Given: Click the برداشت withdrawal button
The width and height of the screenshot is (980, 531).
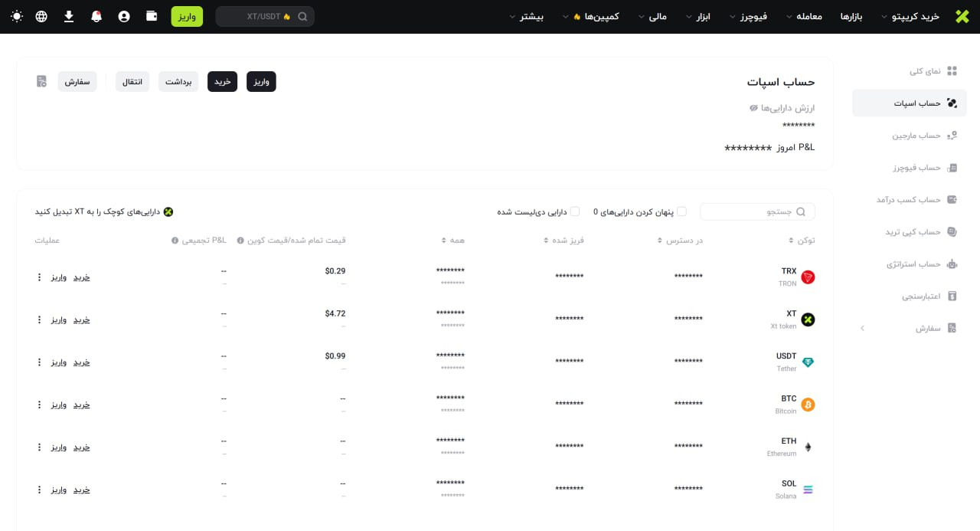Looking at the screenshot, I should pyautogui.click(x=178, y=81).
